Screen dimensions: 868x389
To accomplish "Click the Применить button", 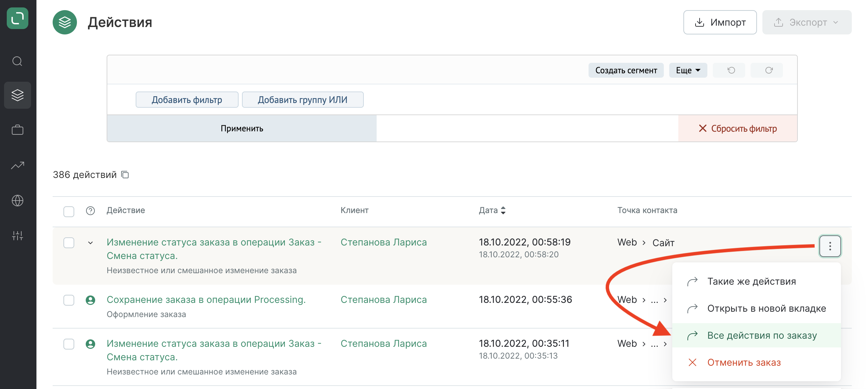I will (242, 128).
